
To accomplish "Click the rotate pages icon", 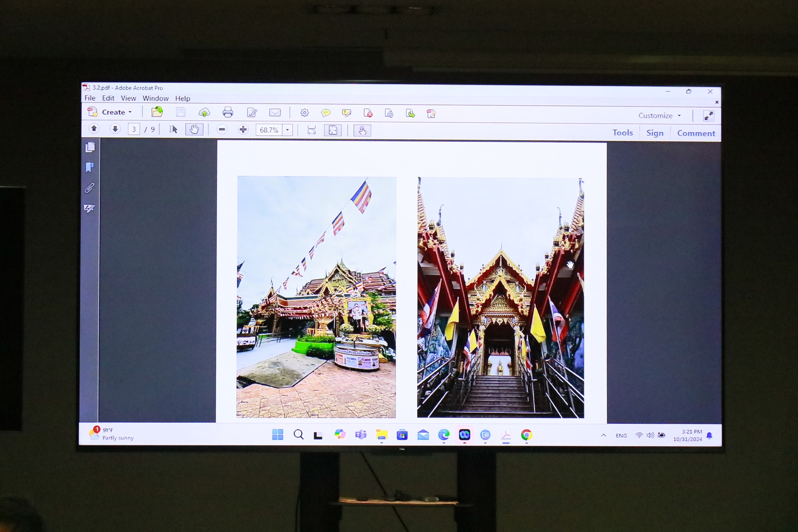I will click(389, 113).
